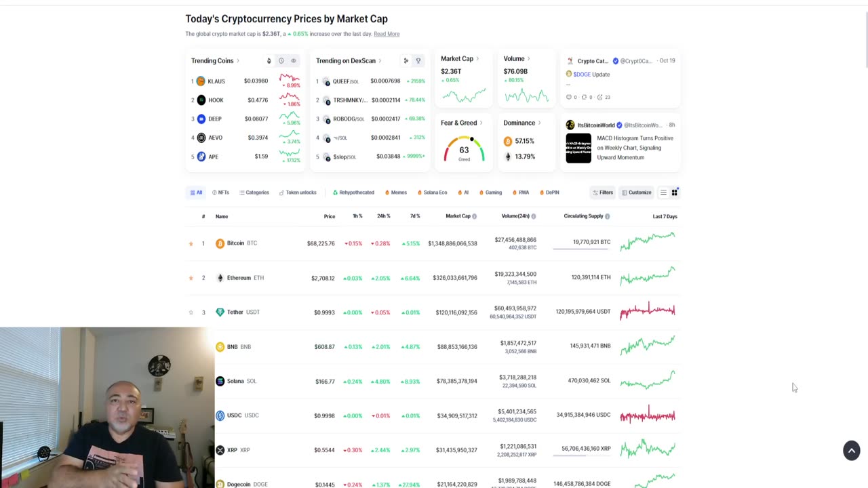Click the Fear & Greed gauge
This screenshot has width=868, height=488.
click(x=465, y=149)
